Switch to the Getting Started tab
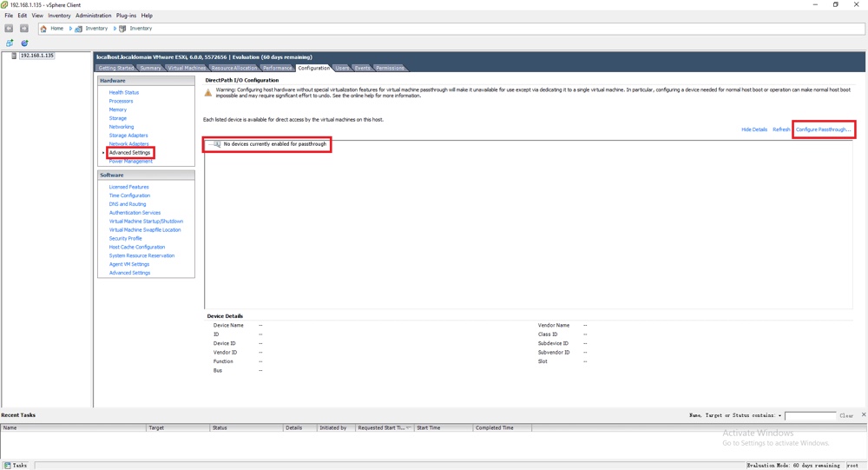 115,68
